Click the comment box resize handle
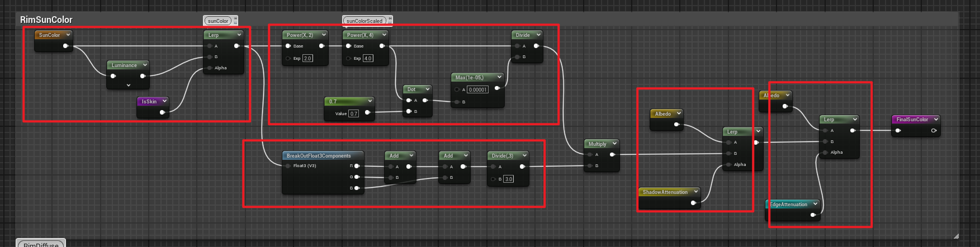The height and width of the screenshot is (247, 980). tap(956, 236)
